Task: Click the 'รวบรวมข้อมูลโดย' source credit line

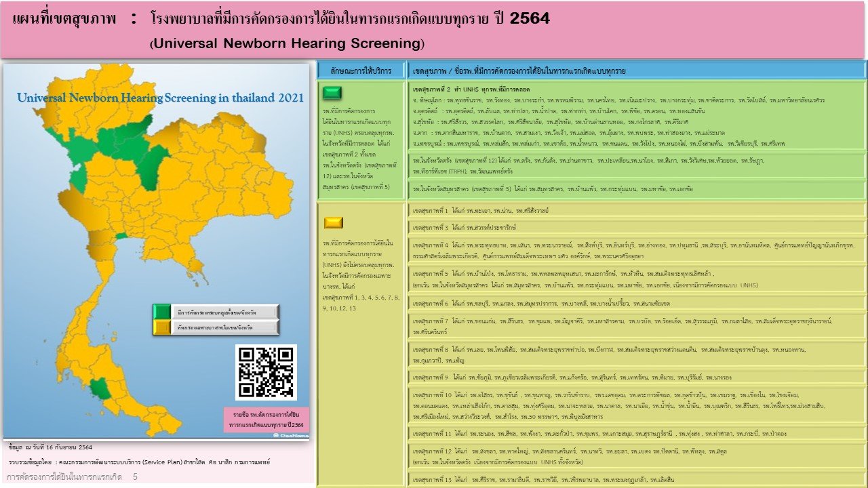Action: click(x=139, y=462)
